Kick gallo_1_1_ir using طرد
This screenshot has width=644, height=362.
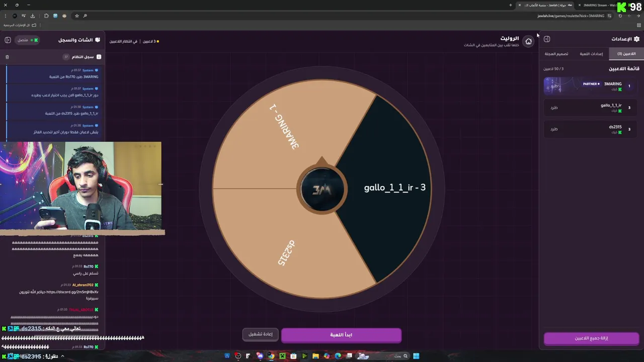[554, 108]
